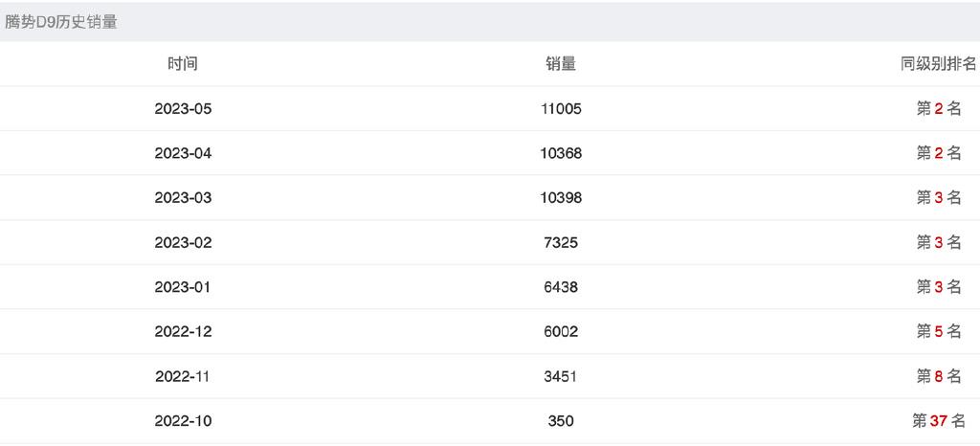The width and height of the screenshot is (980, 446).
Task: Click the 腾势D9历史销量 title header
Action: 61,22
